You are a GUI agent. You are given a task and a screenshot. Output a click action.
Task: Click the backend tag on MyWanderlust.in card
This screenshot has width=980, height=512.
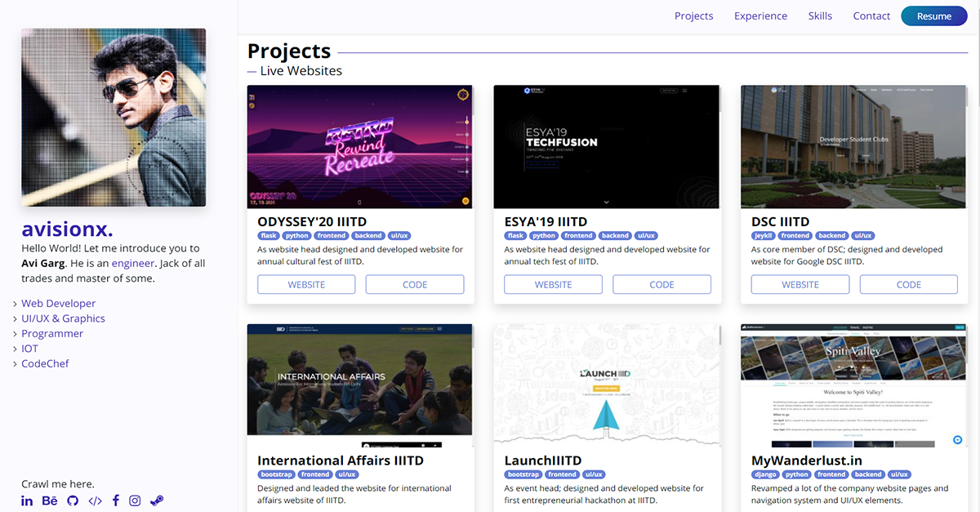868,474
